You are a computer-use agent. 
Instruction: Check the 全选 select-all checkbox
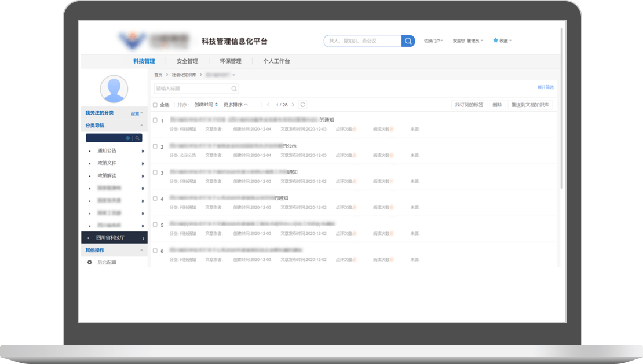[155, 105]
